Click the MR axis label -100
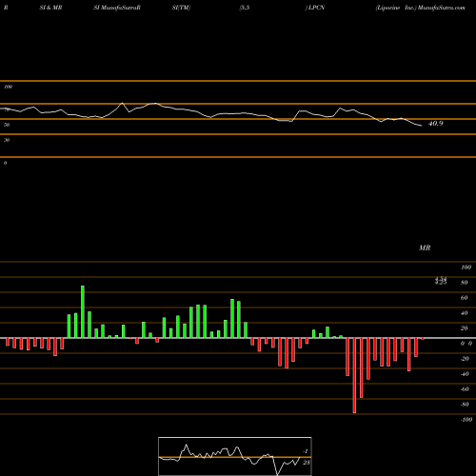Image resolution: width=476 pixels, height=476 pixels. pos(466,420)
